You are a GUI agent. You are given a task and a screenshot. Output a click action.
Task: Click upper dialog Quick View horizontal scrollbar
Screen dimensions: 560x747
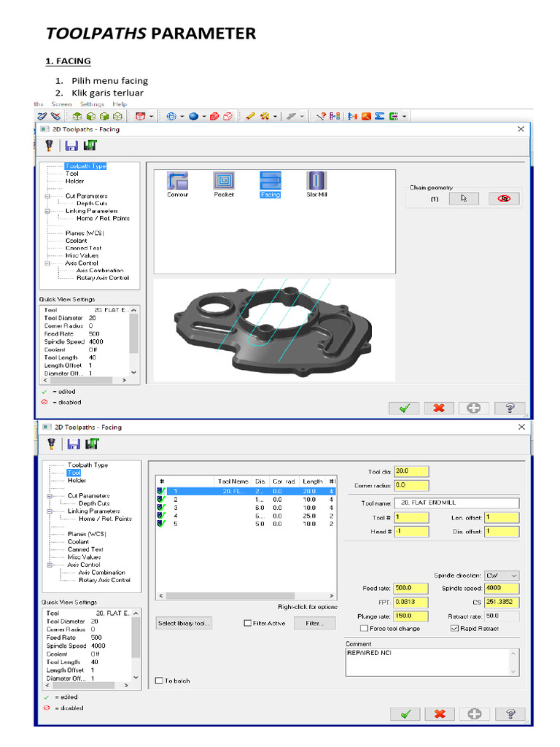coord(85,381)
